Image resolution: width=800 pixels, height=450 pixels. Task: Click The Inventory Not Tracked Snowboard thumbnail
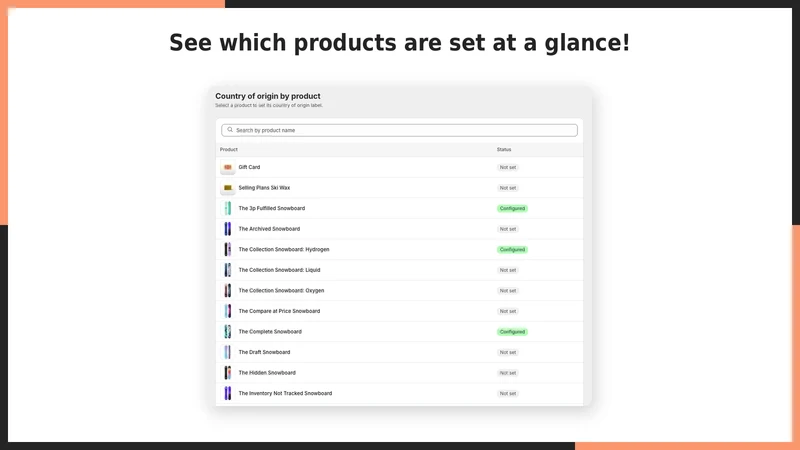228,393
